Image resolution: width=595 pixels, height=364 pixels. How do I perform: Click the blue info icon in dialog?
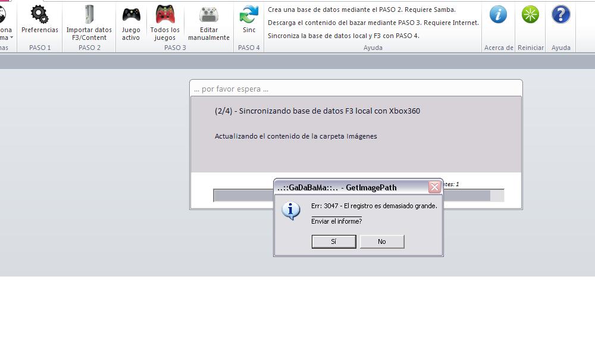[x=291, y=211]
